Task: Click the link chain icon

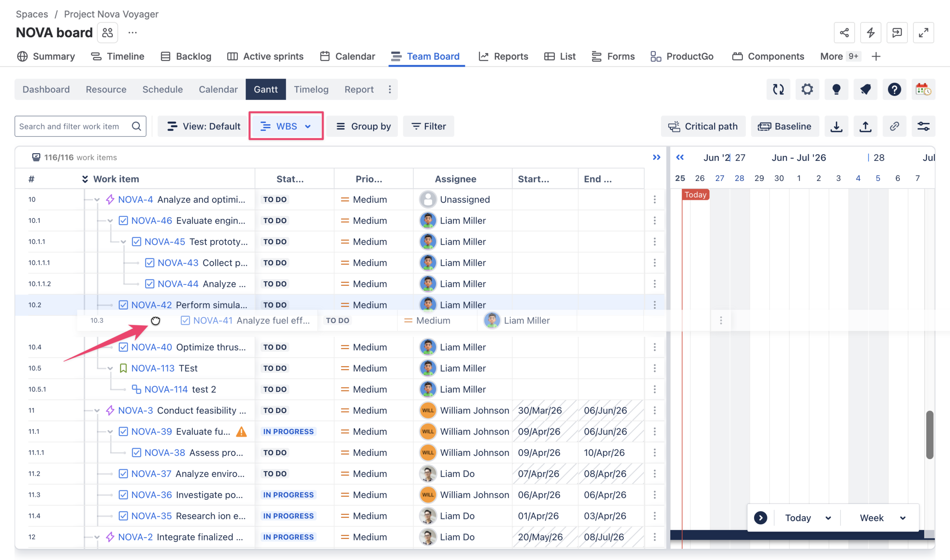Action: pos(894,126)
